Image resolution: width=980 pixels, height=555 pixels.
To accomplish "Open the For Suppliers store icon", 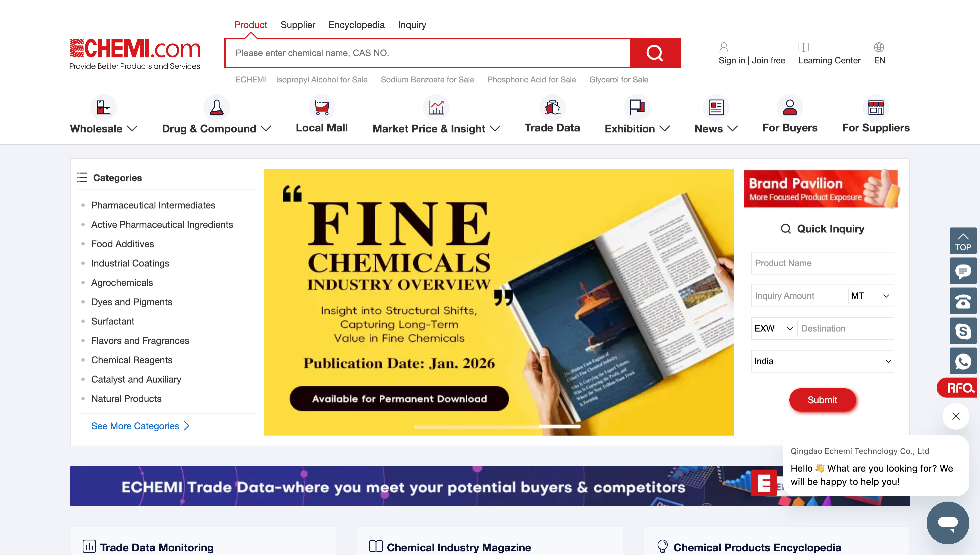I will (x=876, y=107).
